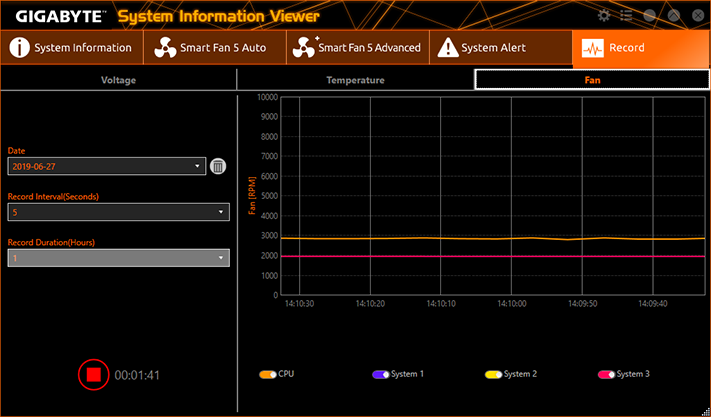Image resolution: width=711 pixels, height=417 pixels.
Task: Toggle the CPU fan graph line
Action: click(267, 374)
